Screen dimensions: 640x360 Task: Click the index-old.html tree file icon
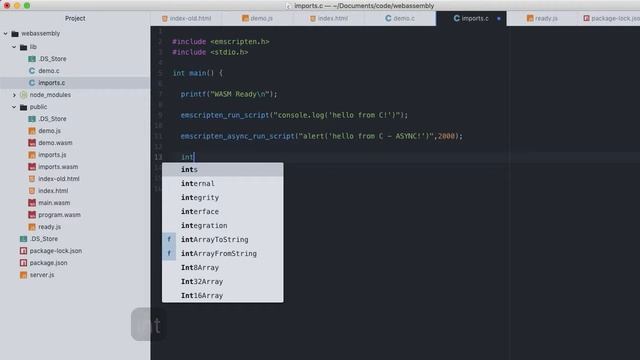pos(32,179)
